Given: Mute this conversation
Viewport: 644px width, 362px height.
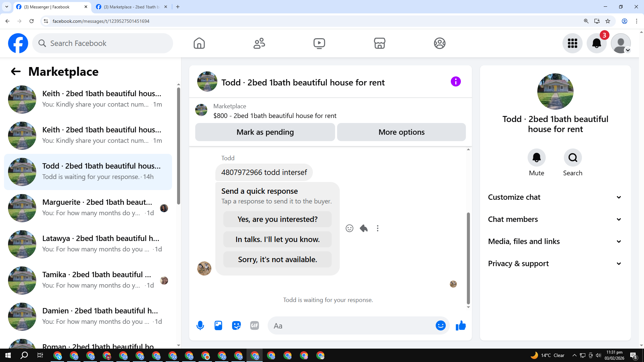Looking at the screenshot, I should pos(536,158).
